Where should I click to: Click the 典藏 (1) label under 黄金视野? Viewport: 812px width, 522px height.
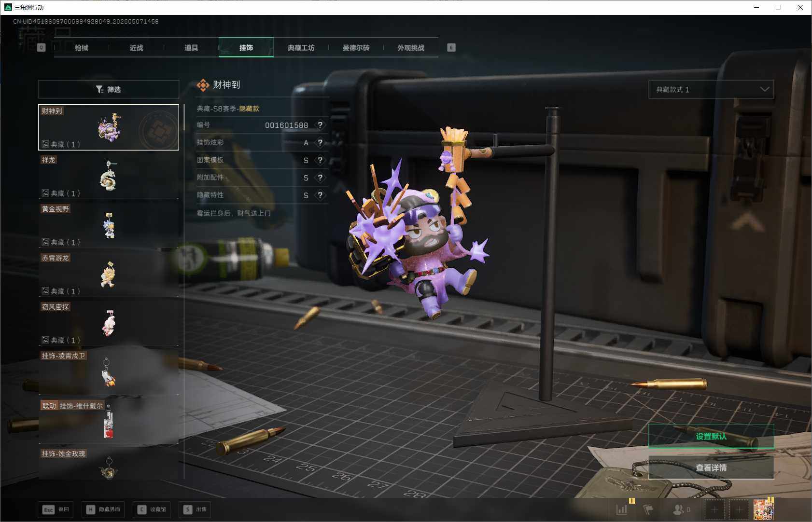click(x=61, y=242)
